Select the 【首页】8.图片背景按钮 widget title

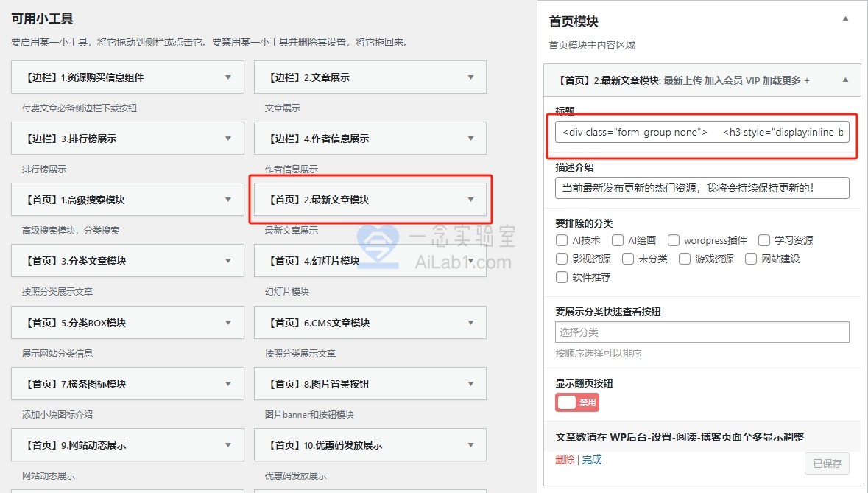point(317,384)
